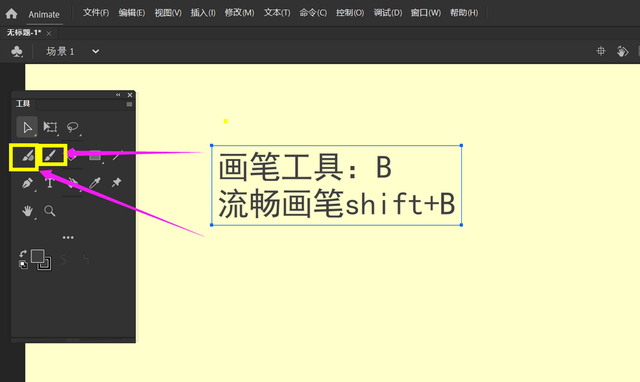640x382 pixels.
Task: Open the 控制(O) menu
Action: (x=350, y=13)
